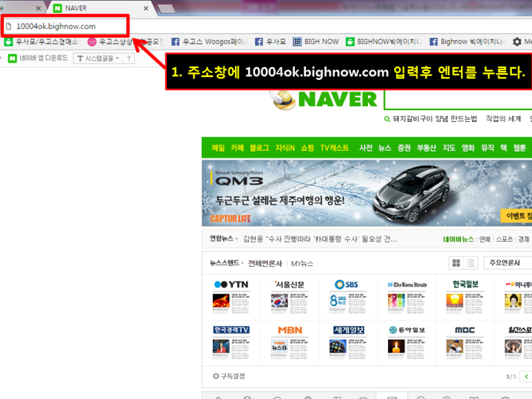This screenshot has height=399, width=532.
Task: Open the 우사모/우고스경매 bookmark
Action: click(x=41, y=41)
